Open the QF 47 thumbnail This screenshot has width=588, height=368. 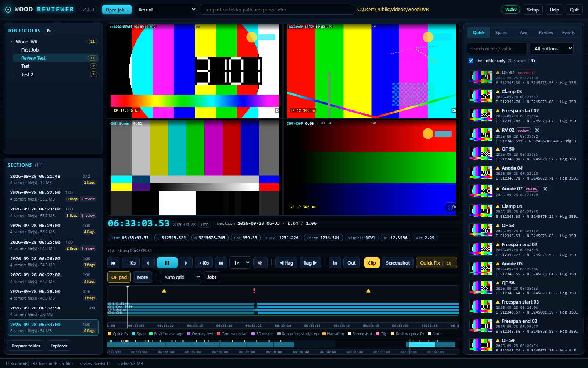click(481, 77)
